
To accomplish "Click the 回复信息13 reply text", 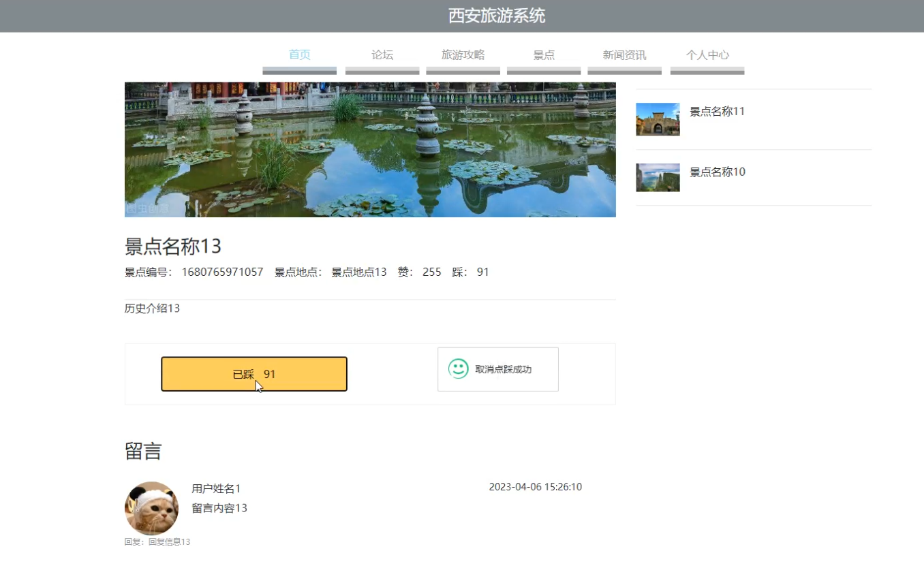I will point(169,542).
